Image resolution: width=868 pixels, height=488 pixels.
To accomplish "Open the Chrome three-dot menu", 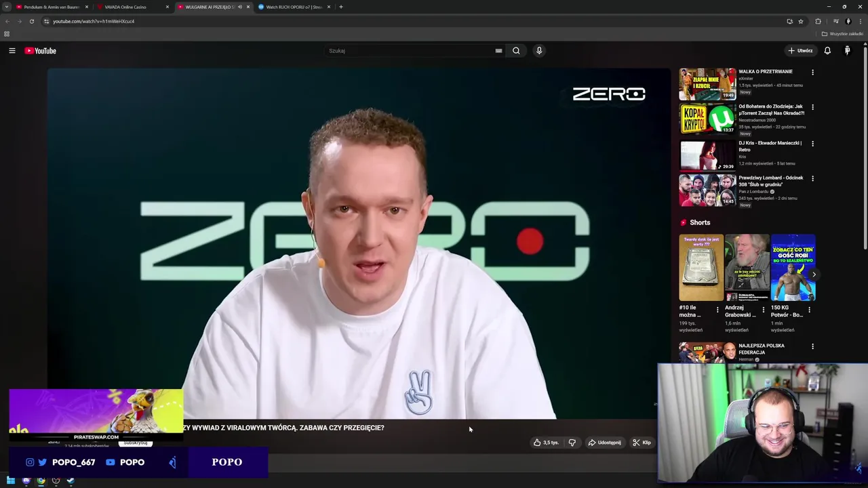I will (860, 21).
